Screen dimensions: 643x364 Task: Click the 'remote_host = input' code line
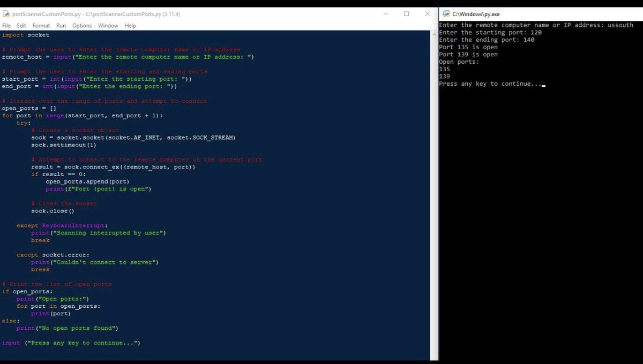pos(128,57)
